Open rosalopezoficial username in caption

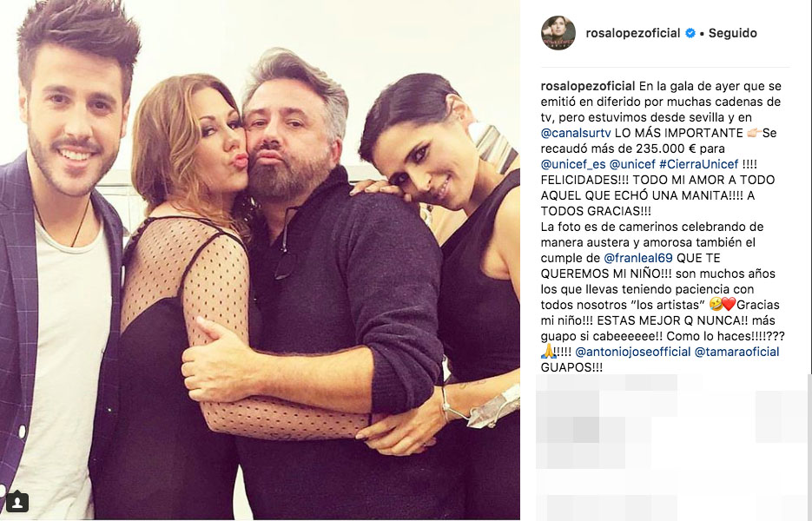pos(588,86)
